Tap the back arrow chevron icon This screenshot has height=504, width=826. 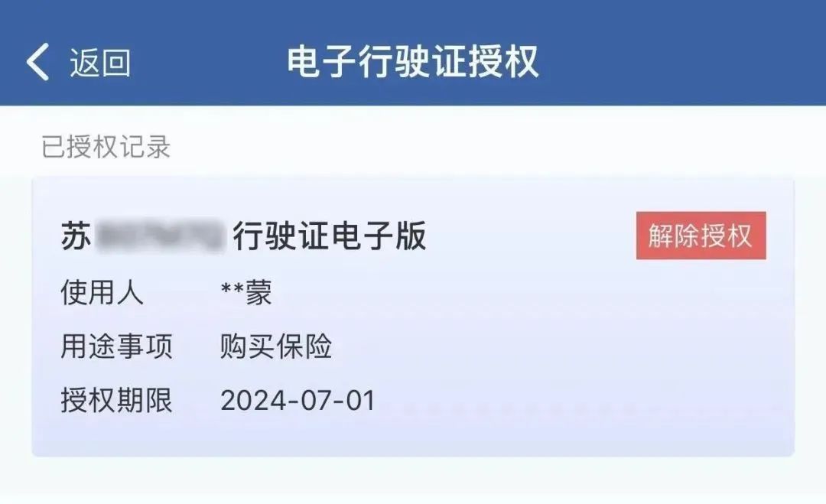38,62
